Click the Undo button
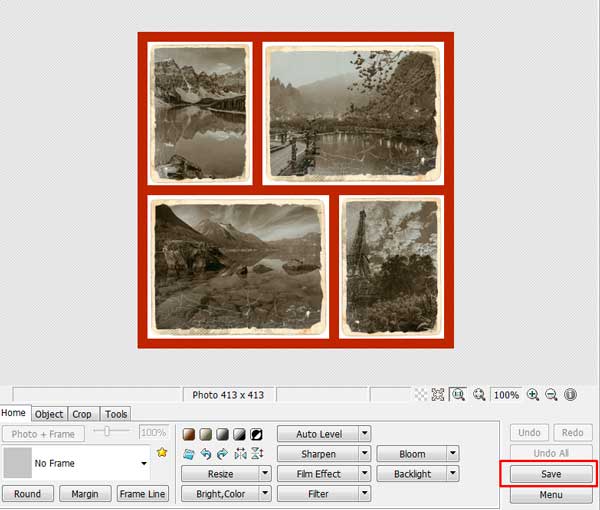The image size is (600, 510). pyautogui.click(x=529, y=432)
